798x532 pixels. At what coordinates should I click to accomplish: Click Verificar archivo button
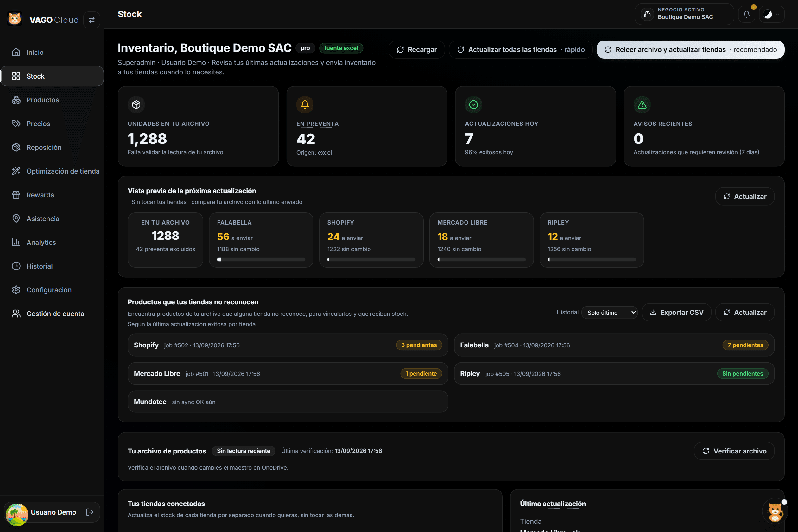click(x=734, y=451)
